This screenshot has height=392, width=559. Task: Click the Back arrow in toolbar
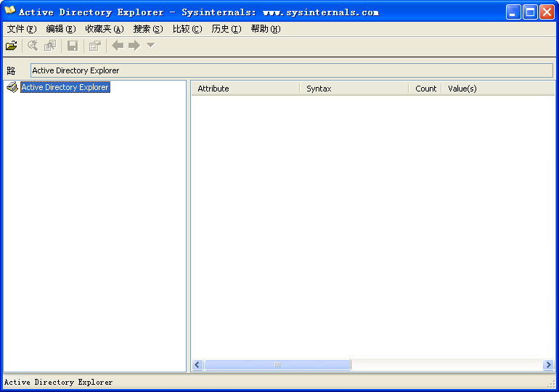[x=118, y=46]
